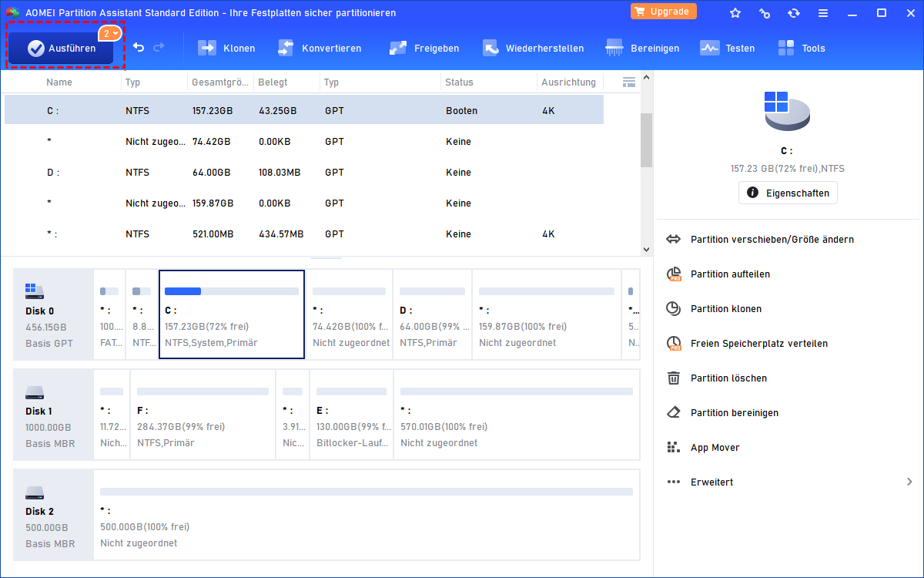This screenshot has width=924, height=578.
Task: Select 11.72 unallocated block in Disk 1
Action: [112, 415]
